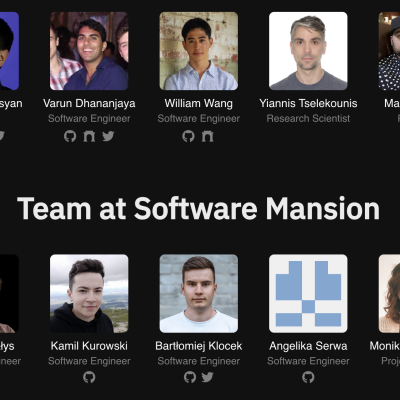
Task: Click the Team at Software Mansion heading
Action: click(x=198, y=208)
